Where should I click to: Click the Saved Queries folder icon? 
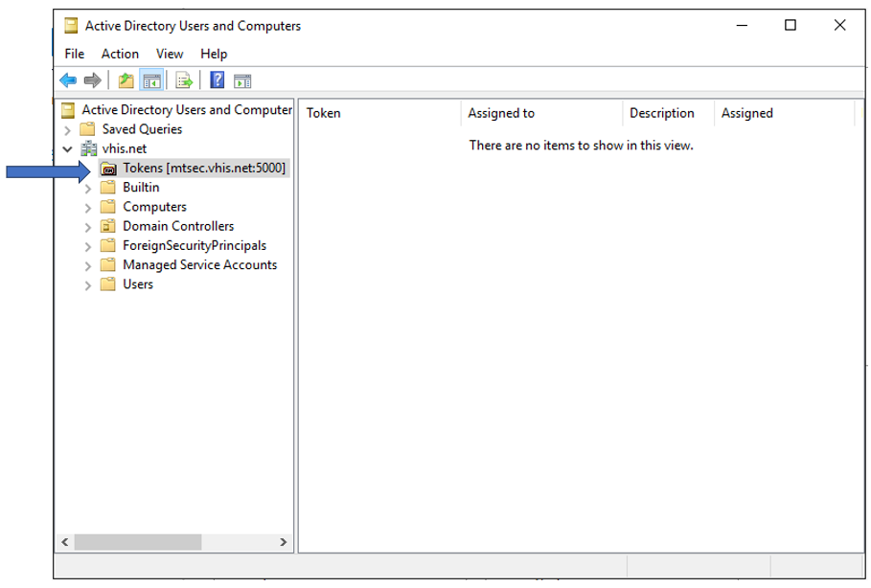click(x=88, y=129)
